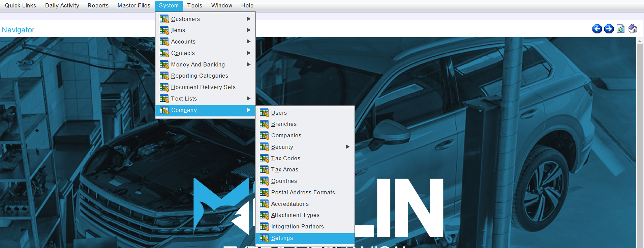Viewport: 644px width, 248px height.
Task: Click the icon beside Attachment Types
Action: 264,215
